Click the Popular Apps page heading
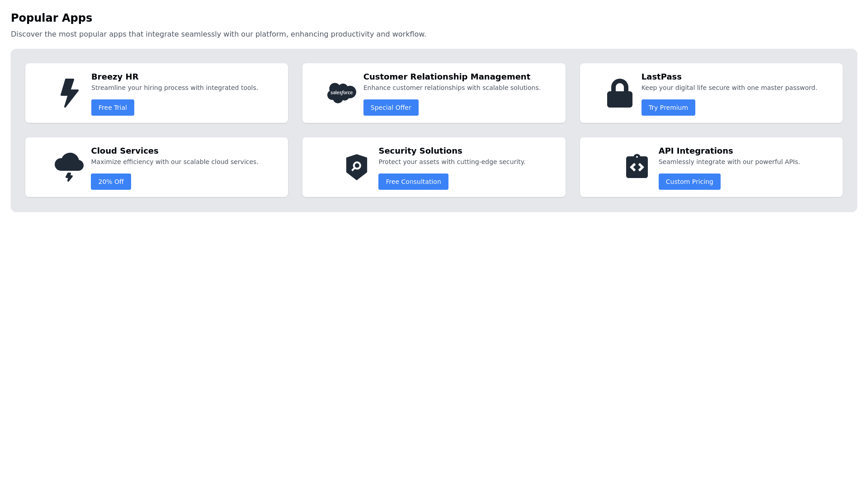 (52, 18)
